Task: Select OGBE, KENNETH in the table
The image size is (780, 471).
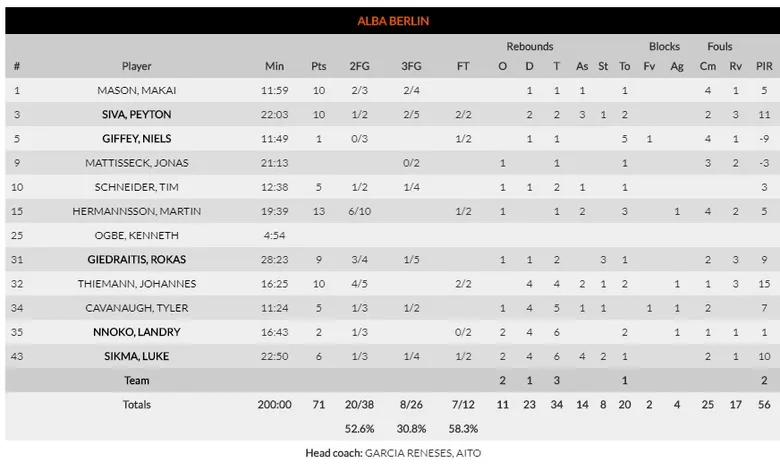Action: [x=137, y=236]
